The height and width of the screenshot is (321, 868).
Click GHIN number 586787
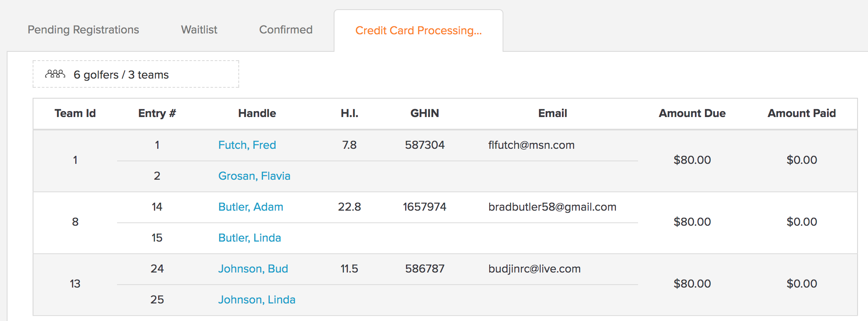pyautogui.click(x=425, y=269)
